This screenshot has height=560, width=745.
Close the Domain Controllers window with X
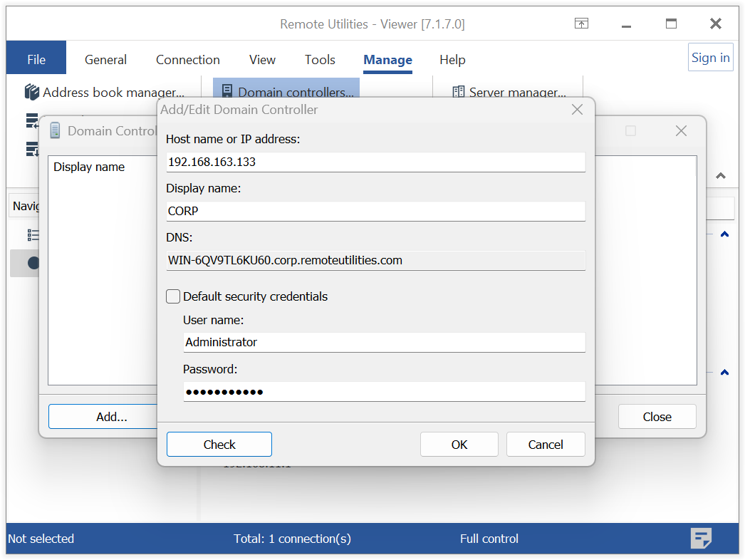(681, 131)
